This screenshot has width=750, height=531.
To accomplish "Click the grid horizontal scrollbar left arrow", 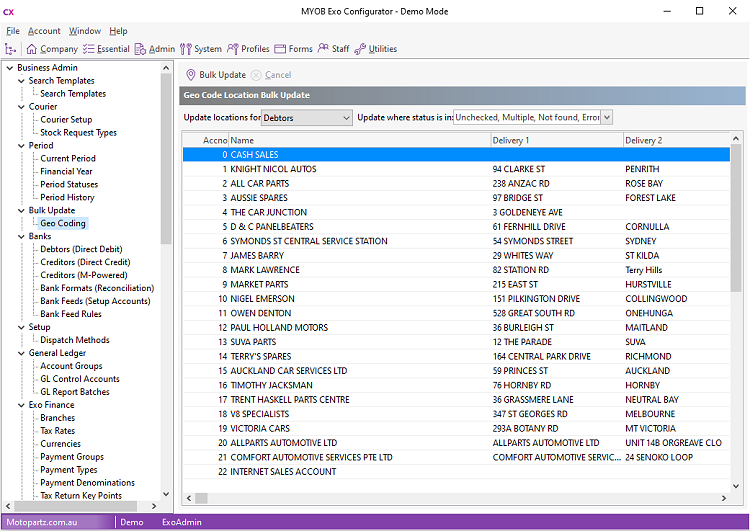I will coord(189,498).
